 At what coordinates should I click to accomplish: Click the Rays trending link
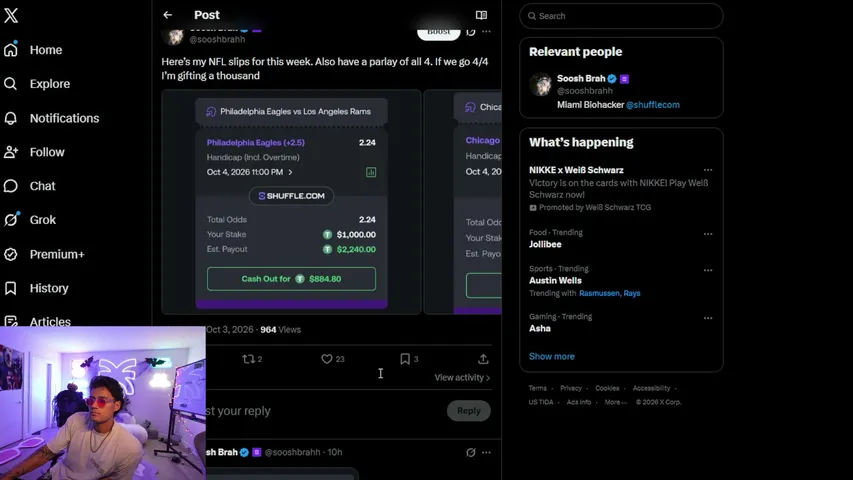(x=632, y=293)
